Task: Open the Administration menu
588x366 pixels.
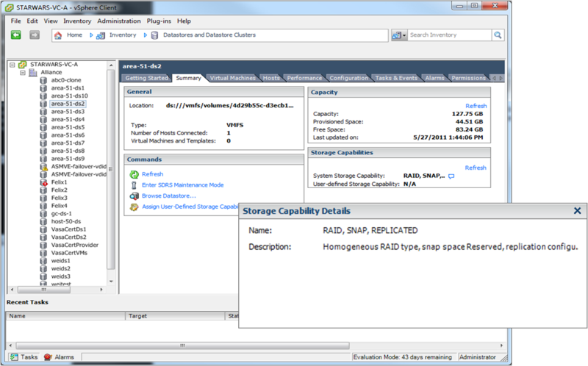Action: pos(119,21)
